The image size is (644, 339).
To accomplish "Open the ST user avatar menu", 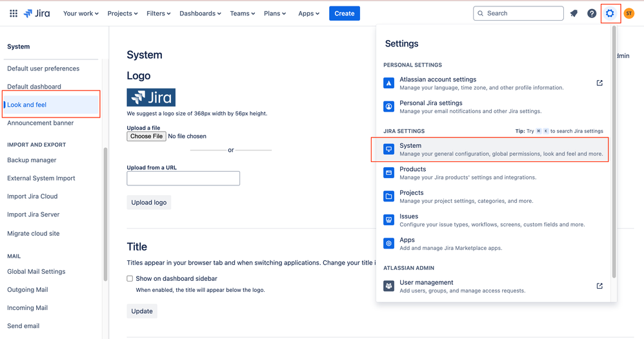I will point(629,13).
